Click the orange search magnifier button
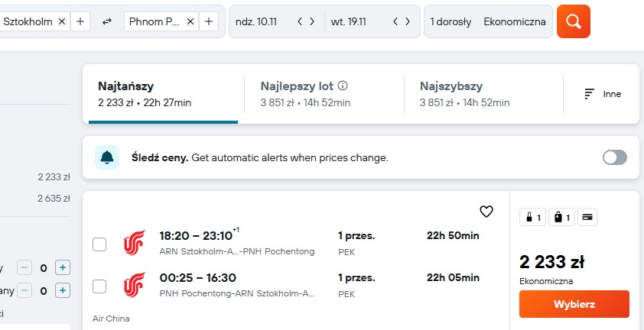Screen dimensions: 644x330 pos(574,21)
